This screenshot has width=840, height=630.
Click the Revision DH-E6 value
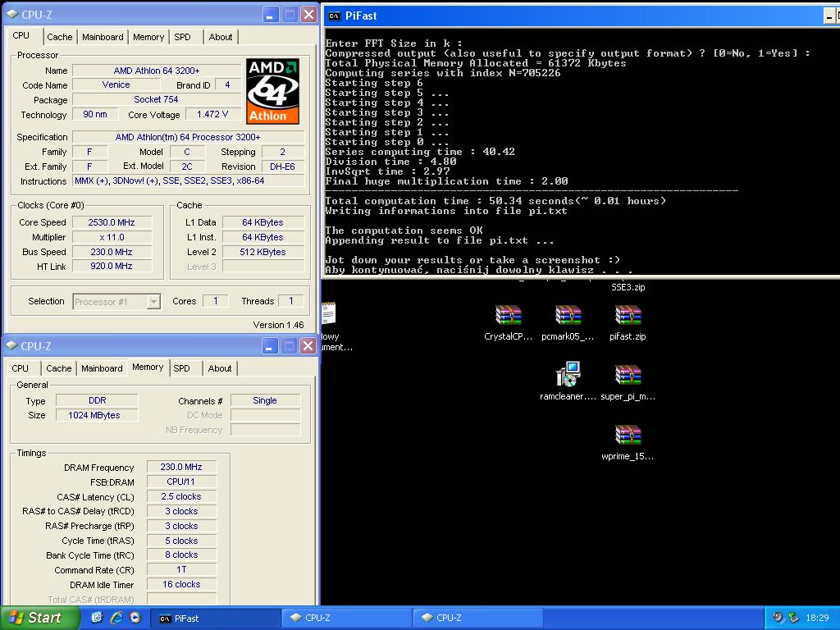tap(283, 167)
